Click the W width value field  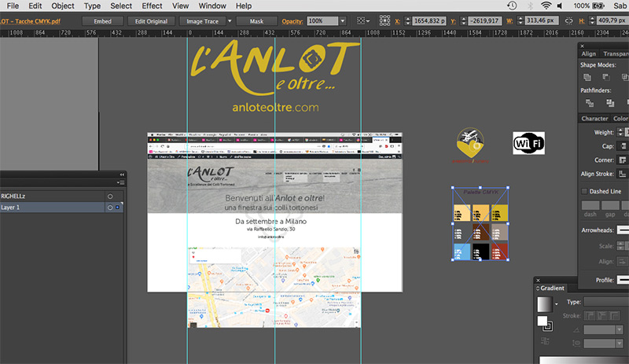[541, 21]
